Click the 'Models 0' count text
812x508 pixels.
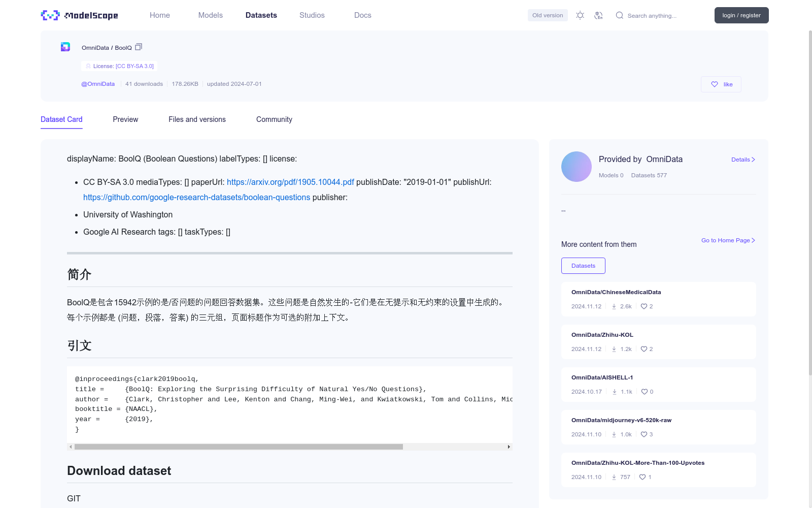[x=611, y=175]
